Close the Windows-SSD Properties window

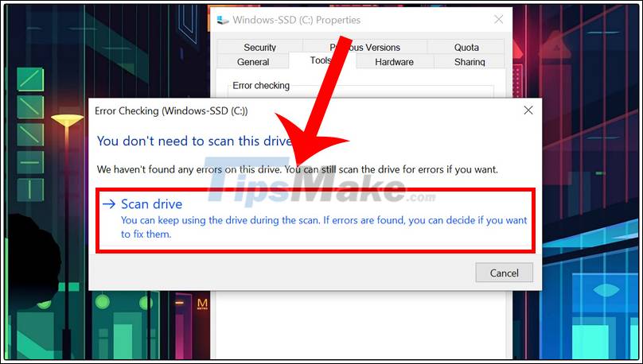[x=499, y=19]
